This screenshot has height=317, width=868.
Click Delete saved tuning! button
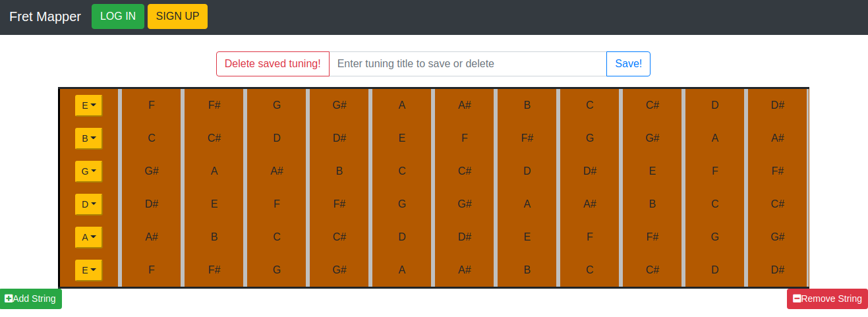tap(272, 64)
